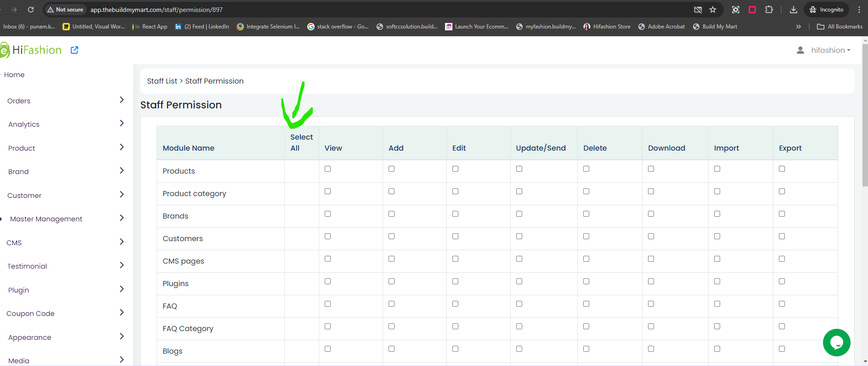Click the screen capture extension icon
Viewport: 868px width, 366px height.
[736, 10]
